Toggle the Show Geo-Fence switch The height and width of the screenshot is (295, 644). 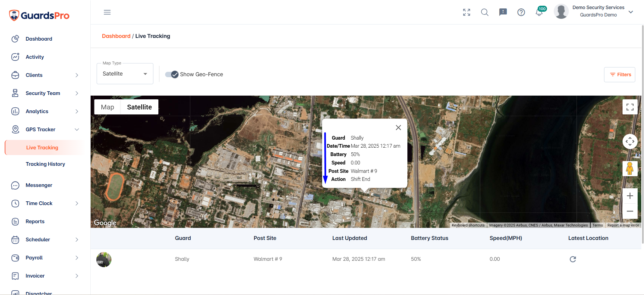(172, 75)
